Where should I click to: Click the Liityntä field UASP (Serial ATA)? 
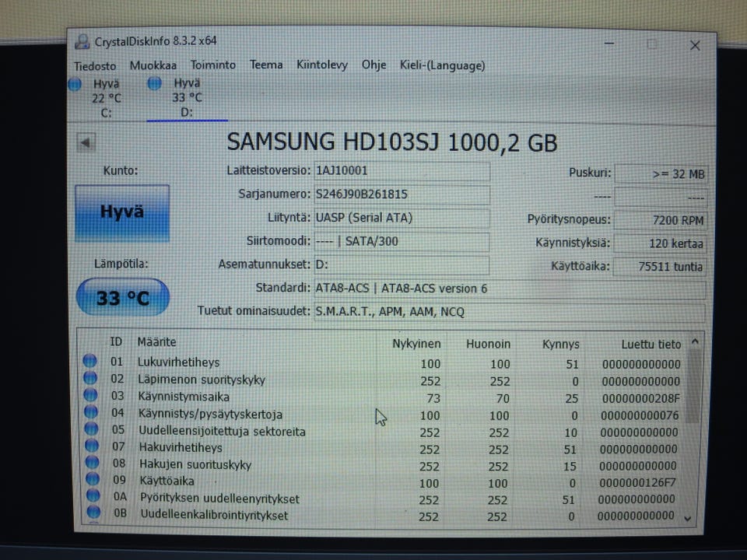pos(402,218)
